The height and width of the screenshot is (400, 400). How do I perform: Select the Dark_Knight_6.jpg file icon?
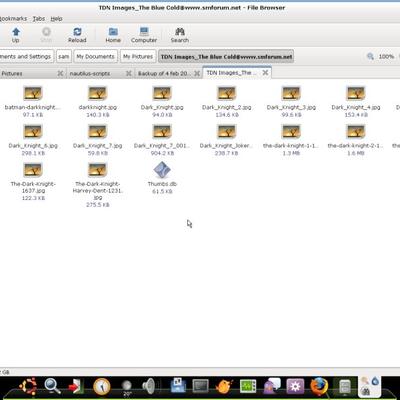click(33, 132)
